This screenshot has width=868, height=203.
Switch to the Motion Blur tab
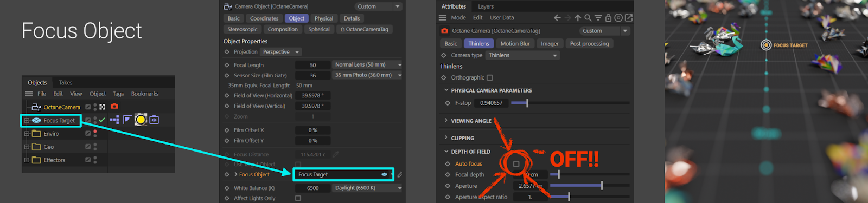pyautogui.click(x=515, y=44)
